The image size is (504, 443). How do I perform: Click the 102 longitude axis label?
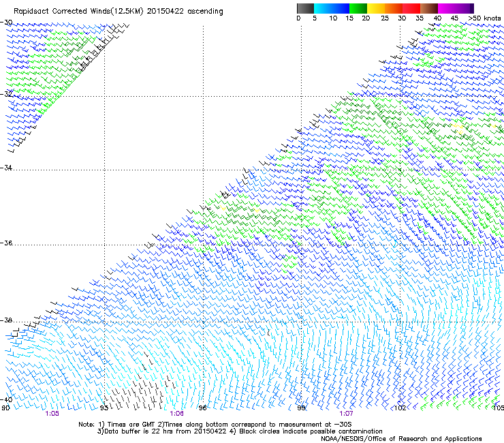tap(400, 408)
